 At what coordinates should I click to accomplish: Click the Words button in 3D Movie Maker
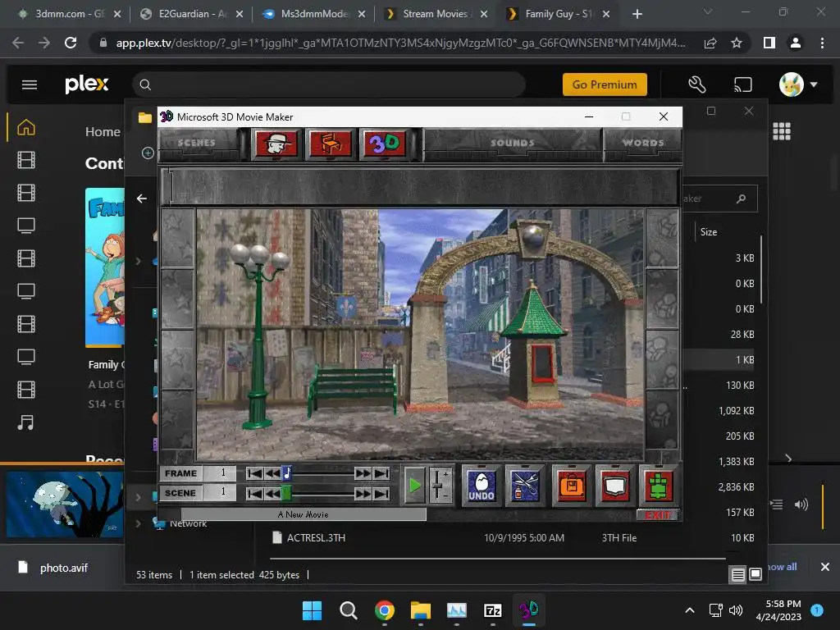tap(643, 143)
